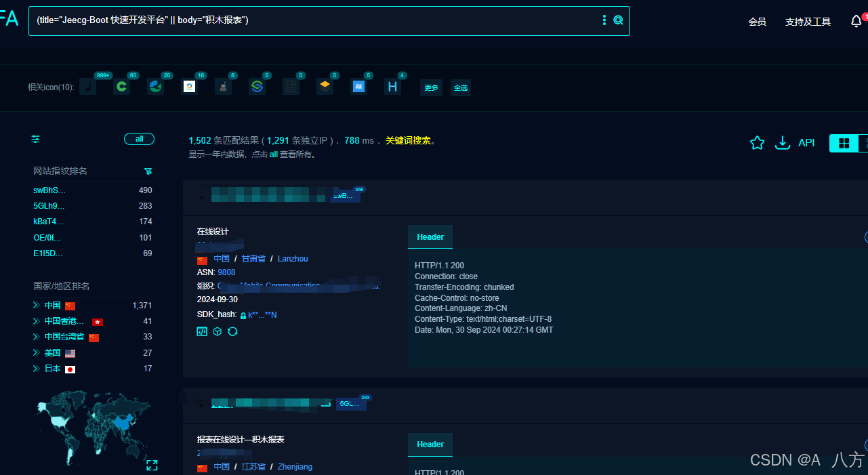The image size is (868, 475).
Task: Select the broom icon with 6 badge
Action: [x=223, y=86]
